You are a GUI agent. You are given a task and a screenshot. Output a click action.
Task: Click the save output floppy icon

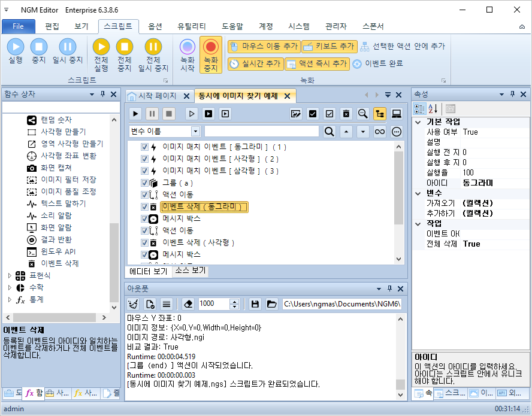click(x=255, y=304)
